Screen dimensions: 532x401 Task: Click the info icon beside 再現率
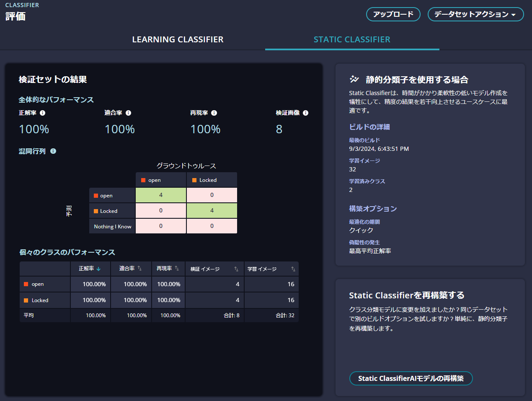(x=214, y=113)
